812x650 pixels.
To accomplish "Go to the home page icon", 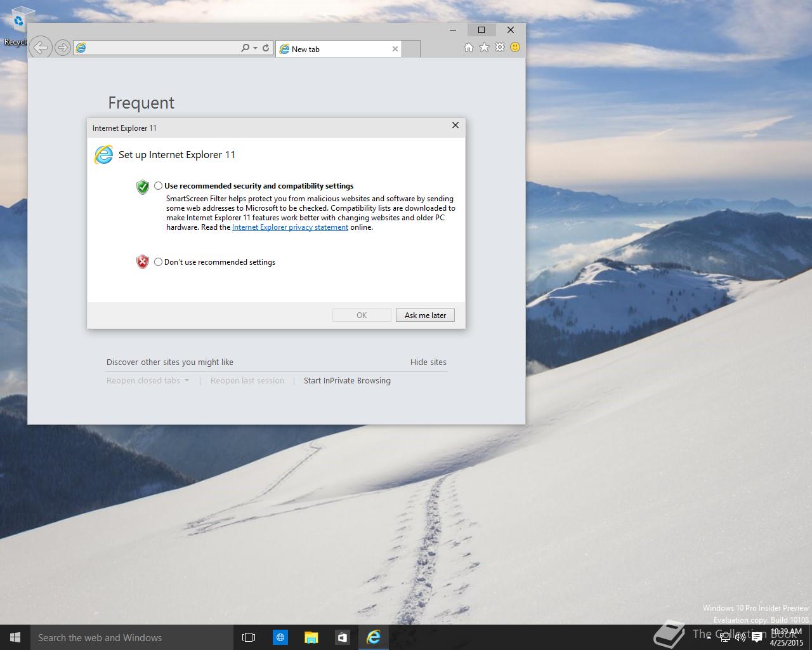I will [x=469, y=48].
